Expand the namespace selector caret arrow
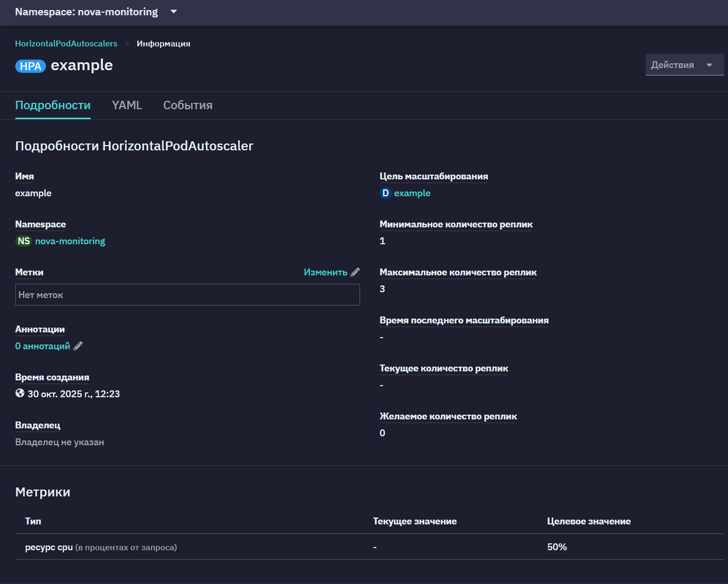This screenshot has height=584, width=728. pos(174,12)
